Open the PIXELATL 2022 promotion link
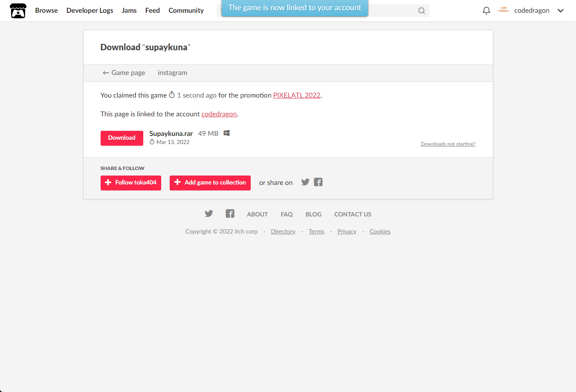 tap(297, 95)
